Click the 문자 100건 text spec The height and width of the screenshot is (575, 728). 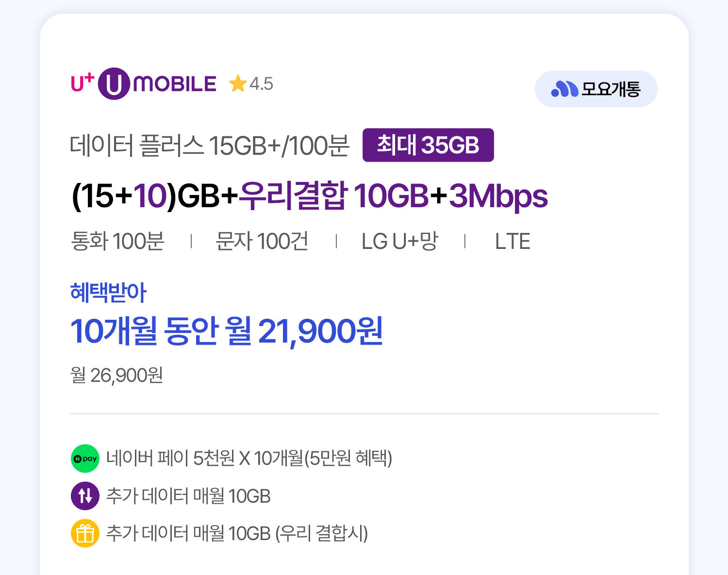tap(262, 241)
